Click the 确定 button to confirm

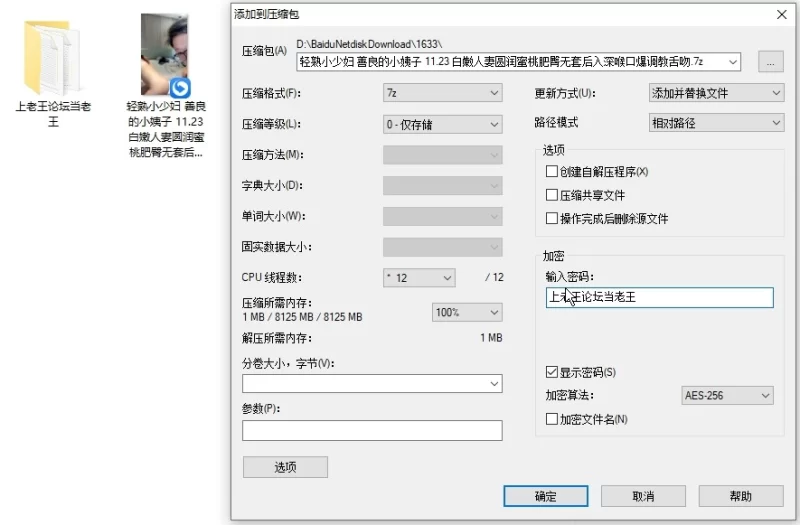tap(545, 496)
